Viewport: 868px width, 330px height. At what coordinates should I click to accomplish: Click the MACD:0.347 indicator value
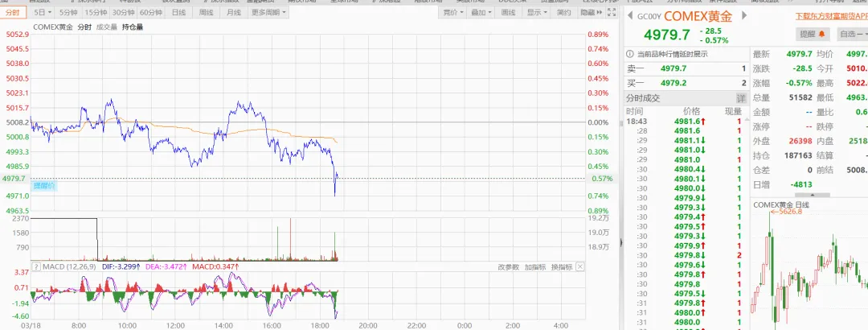pyautogui.click(x=216, y=266)
